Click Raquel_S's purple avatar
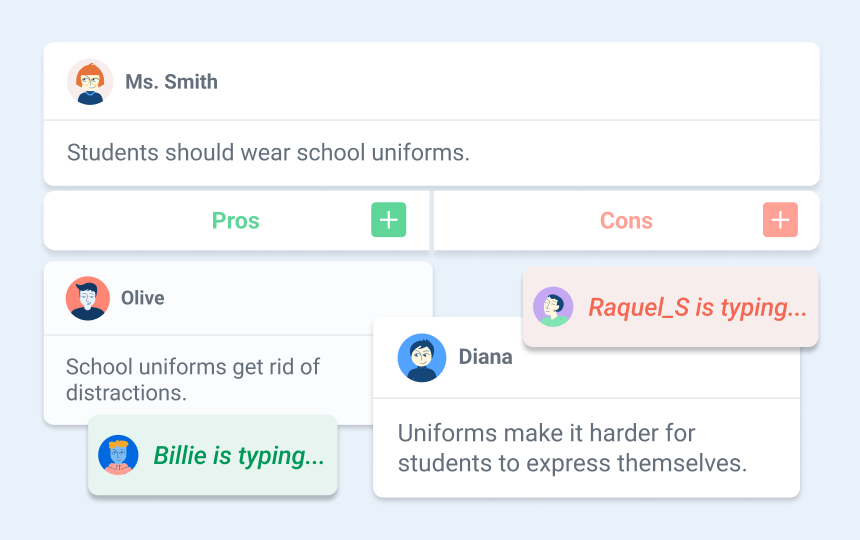The image size is (860, 540). [x=553, y=307]
